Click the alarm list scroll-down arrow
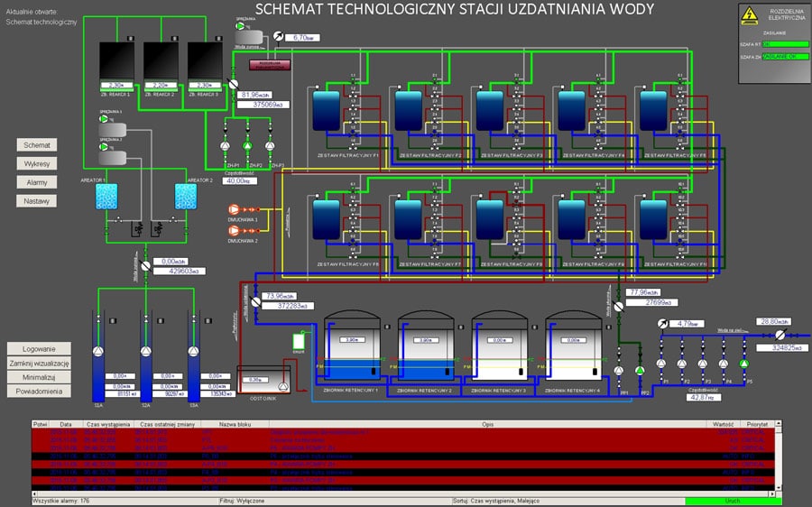This screenshot has width=812, height=507. point(778,488)
